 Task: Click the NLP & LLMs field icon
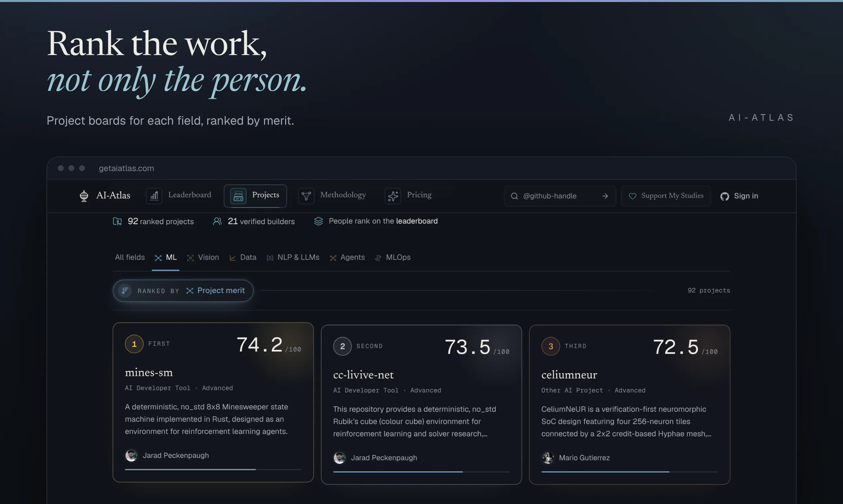[270, 258]
